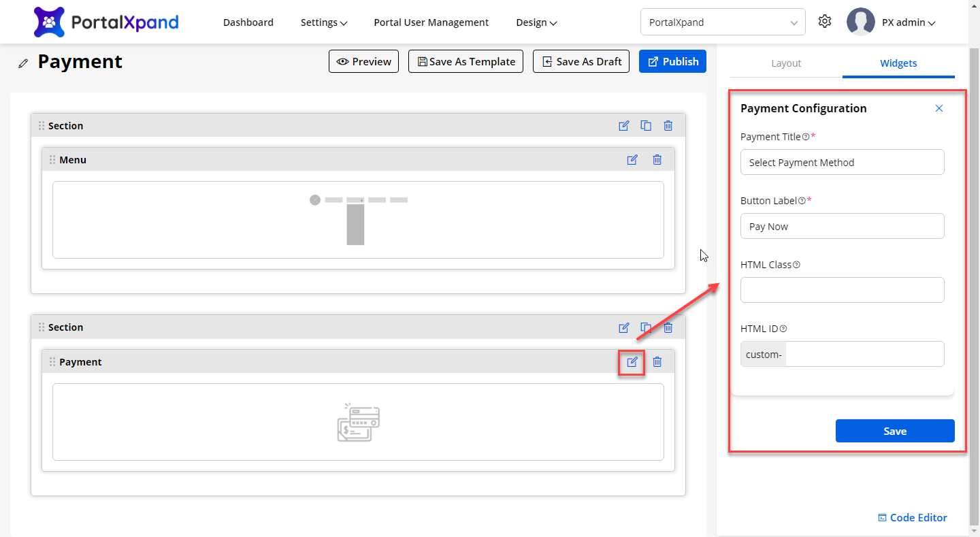This screenshot has height=537, width=980.
Task: Switch to the Layout tab
Action: [786, 63]
